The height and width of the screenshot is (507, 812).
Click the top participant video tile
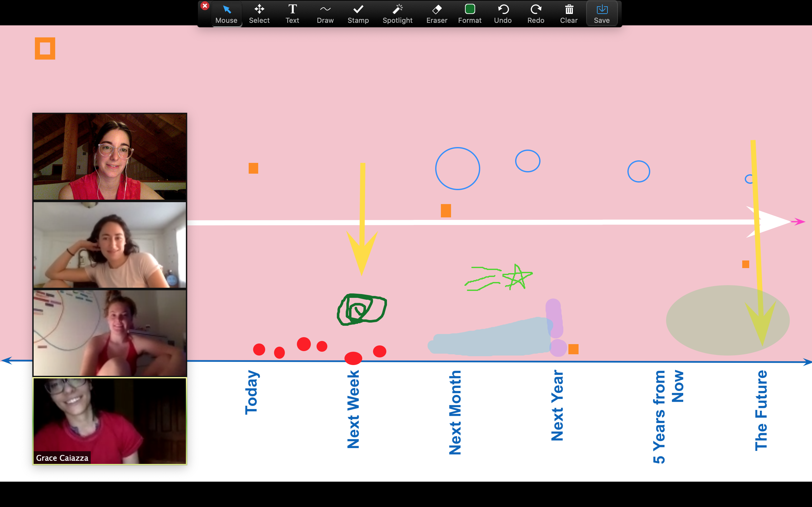coord(110,157)
